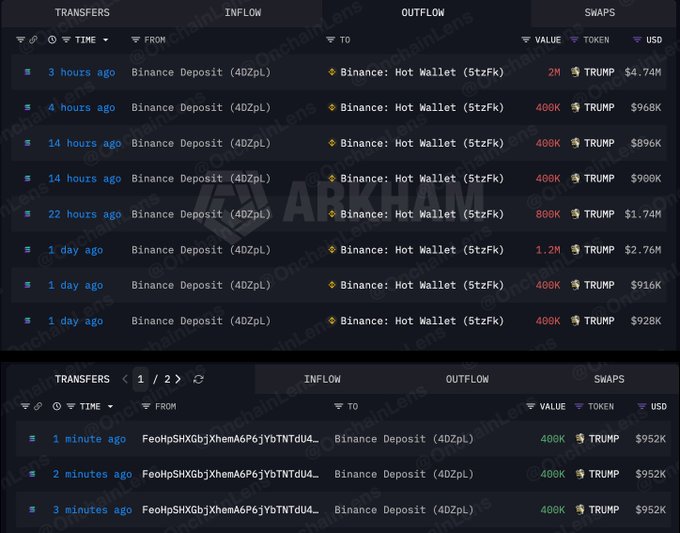The height and width of the screenshot is (533, 680).
Task: Switch to the bottom panel INFLOW tab
Action: click(322, 379)
